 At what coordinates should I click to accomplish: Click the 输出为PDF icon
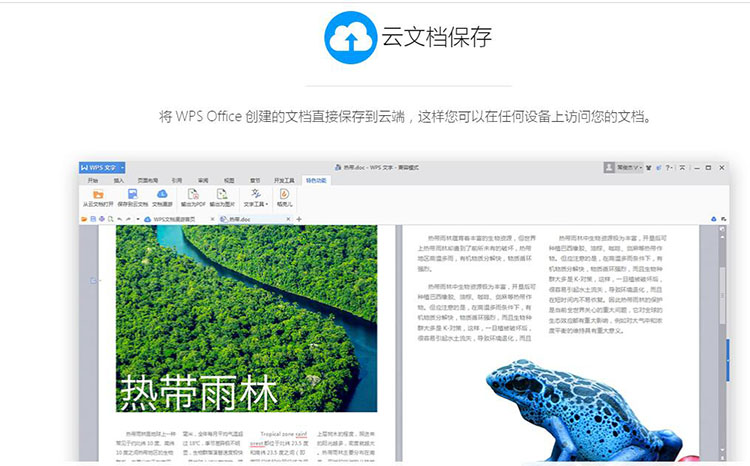(193, 194)
